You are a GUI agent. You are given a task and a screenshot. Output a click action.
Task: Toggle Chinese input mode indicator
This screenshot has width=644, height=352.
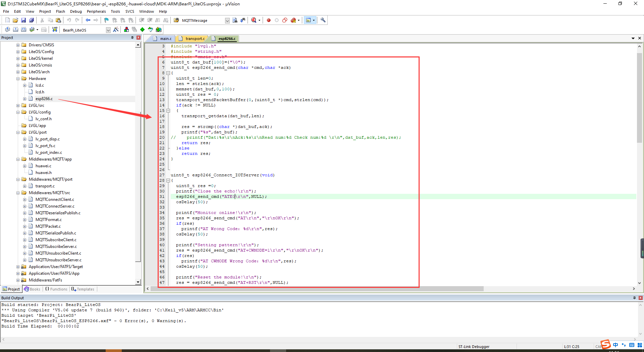point(615,345)
